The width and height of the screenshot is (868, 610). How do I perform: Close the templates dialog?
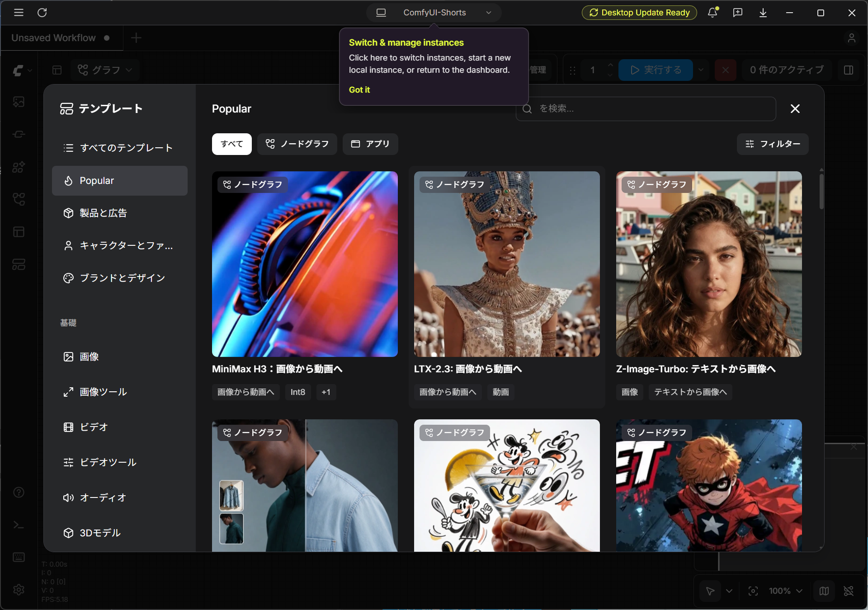point(795,109)
